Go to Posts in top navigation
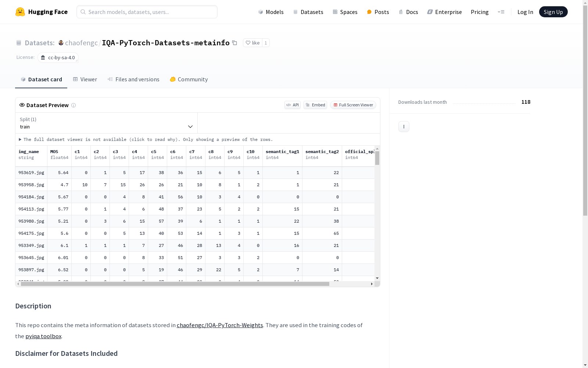Screen dimensions: 588x368 click(x=378, y=12)
